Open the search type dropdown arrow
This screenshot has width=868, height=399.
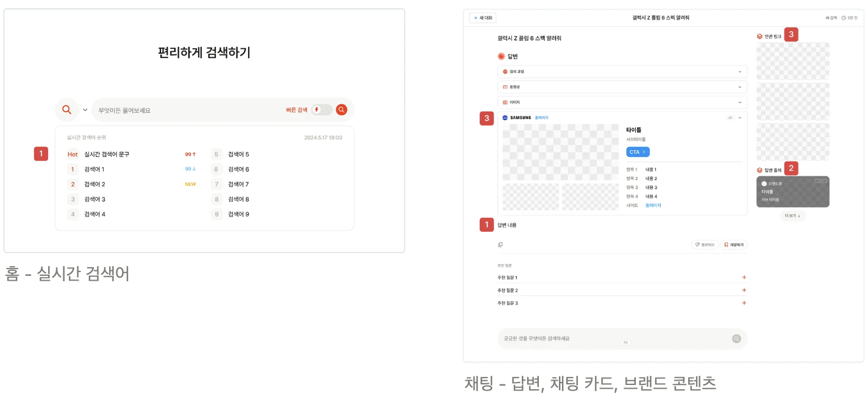pos(85,110)
